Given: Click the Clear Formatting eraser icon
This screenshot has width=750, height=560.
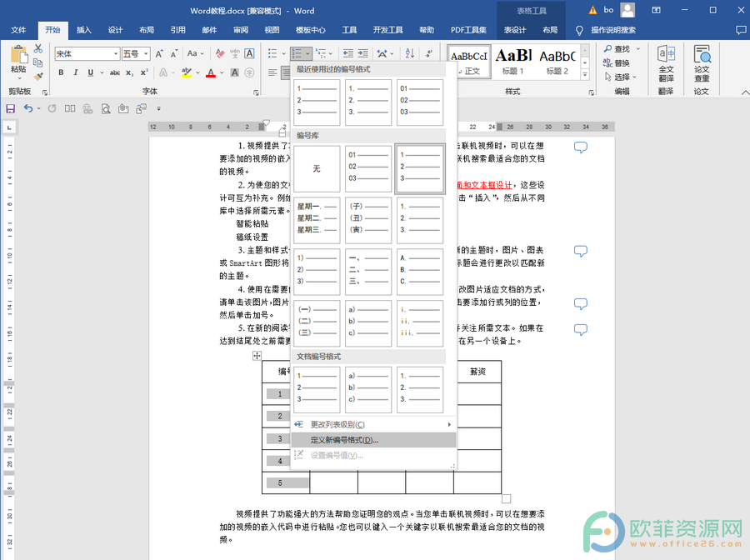Looking at the screenshot, I should click(220, 53).
